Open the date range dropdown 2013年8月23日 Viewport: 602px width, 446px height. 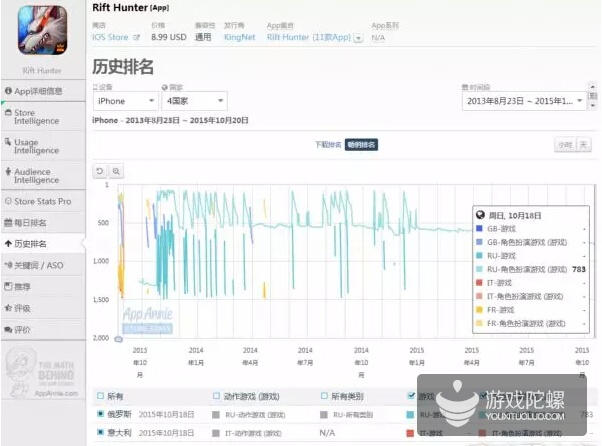coord(524,101)
